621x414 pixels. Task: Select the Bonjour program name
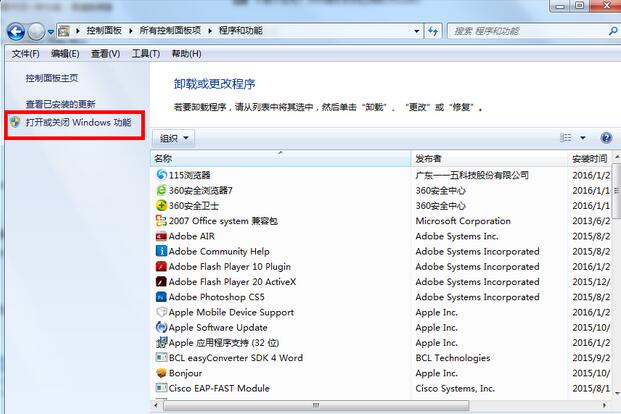pyautogui.click(x=185, y=373)
